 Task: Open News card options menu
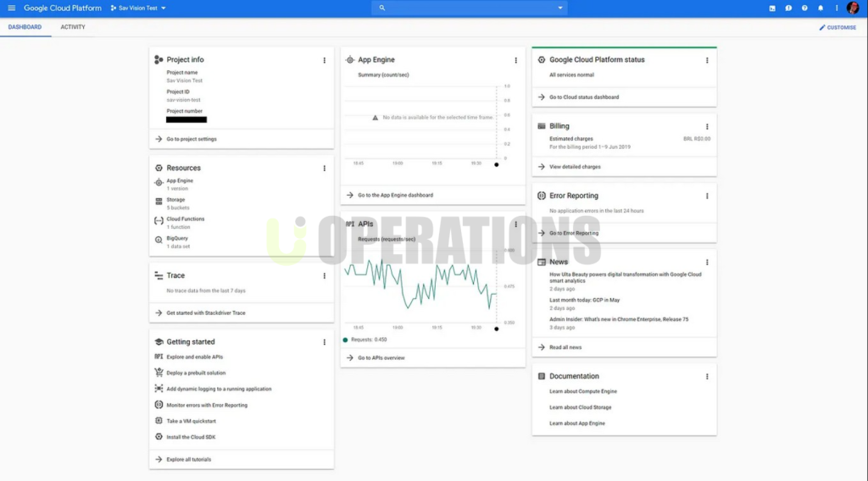(707, 263)
